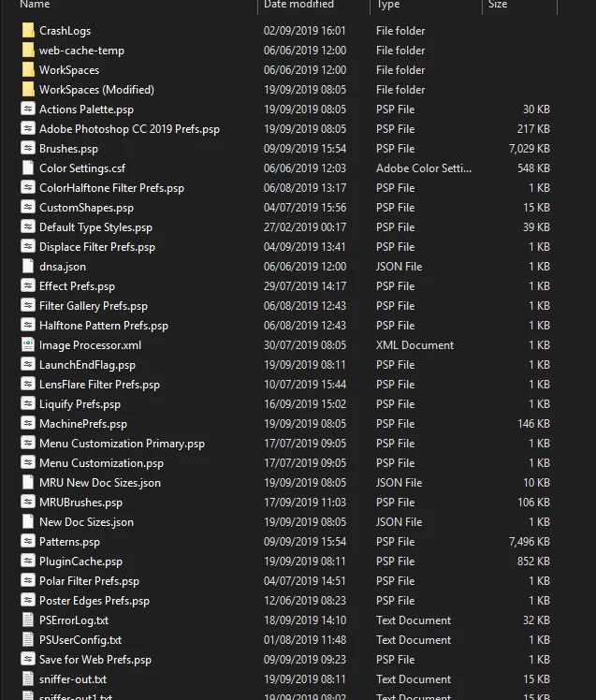Click the PSErrorLog.txt file icon
Image resolution: width=596 pixels, height=700 pixels.
click(x=28, y=620)
